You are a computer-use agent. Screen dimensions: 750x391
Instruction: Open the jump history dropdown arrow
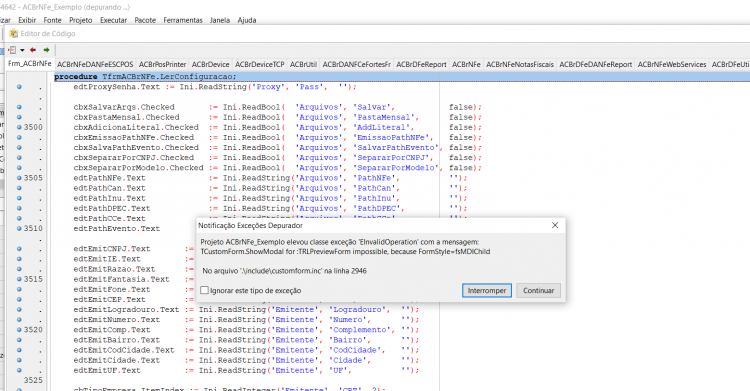click(x=22, y=50)
